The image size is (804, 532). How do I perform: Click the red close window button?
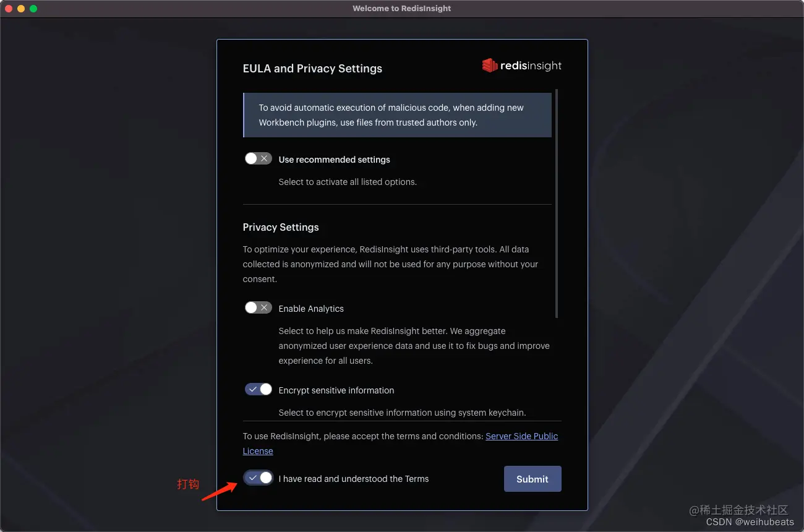9,9
